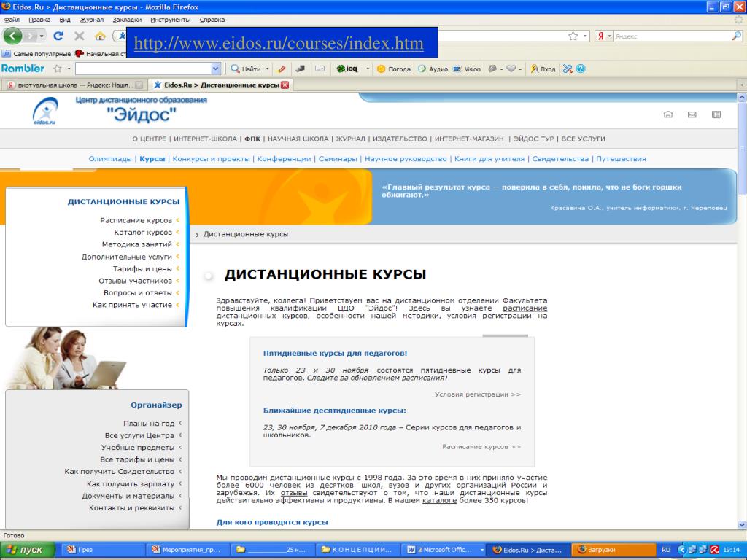Image resolution: width=747 pixels, height=560 pixels.
Task: Open Тарифы и цены in the sidebar
Action: pos(142,268)
